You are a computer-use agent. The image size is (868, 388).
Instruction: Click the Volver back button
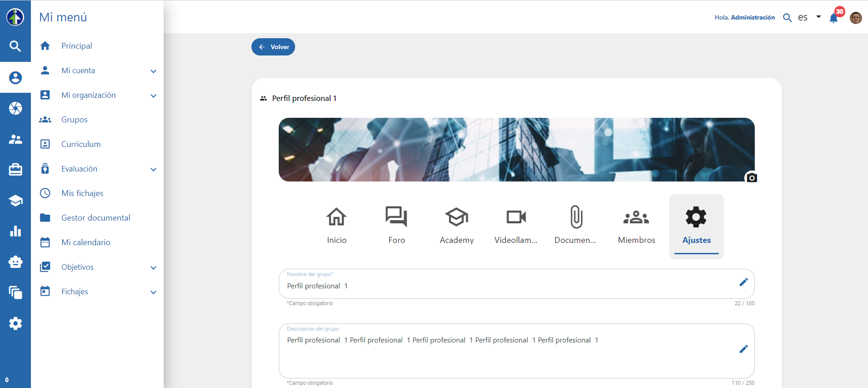(x=273, y=47)
